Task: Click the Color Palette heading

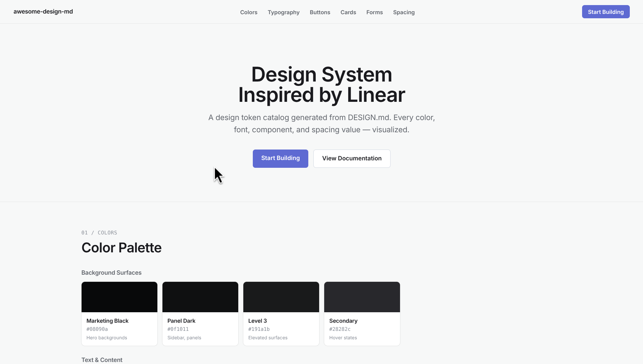Action: coord(121,248)
